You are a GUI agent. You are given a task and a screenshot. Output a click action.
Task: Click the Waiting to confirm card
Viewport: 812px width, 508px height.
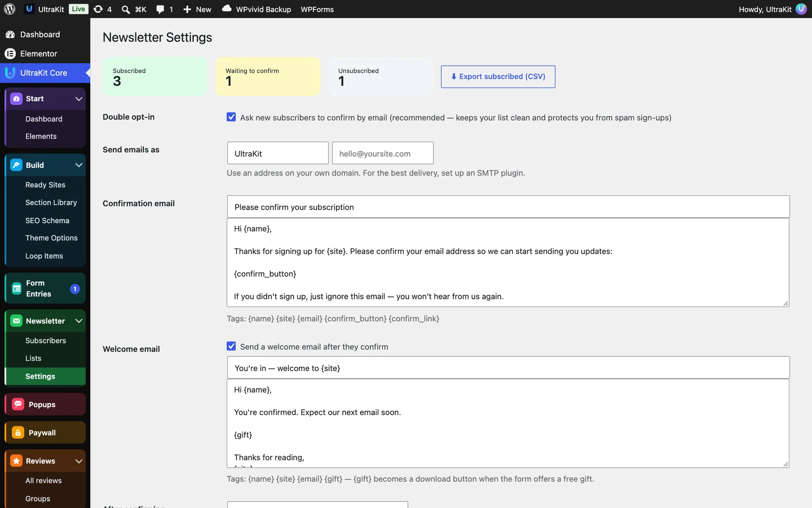click(x=268, y=76)
